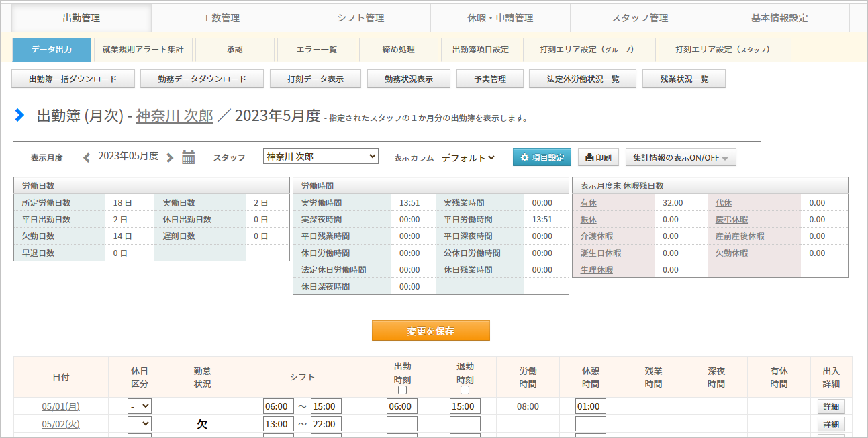Click 打刻データ表示 button
The image size is (868, 438).
tap(316, 79)
